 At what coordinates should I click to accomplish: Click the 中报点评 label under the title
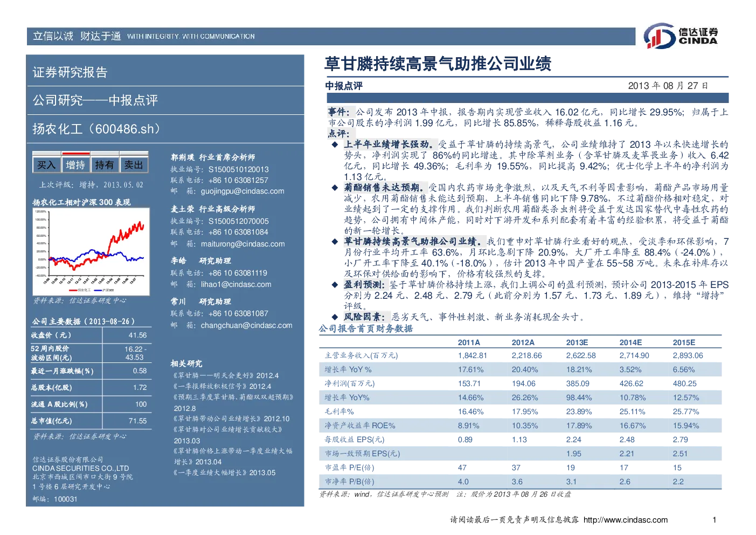pos(344,86)
